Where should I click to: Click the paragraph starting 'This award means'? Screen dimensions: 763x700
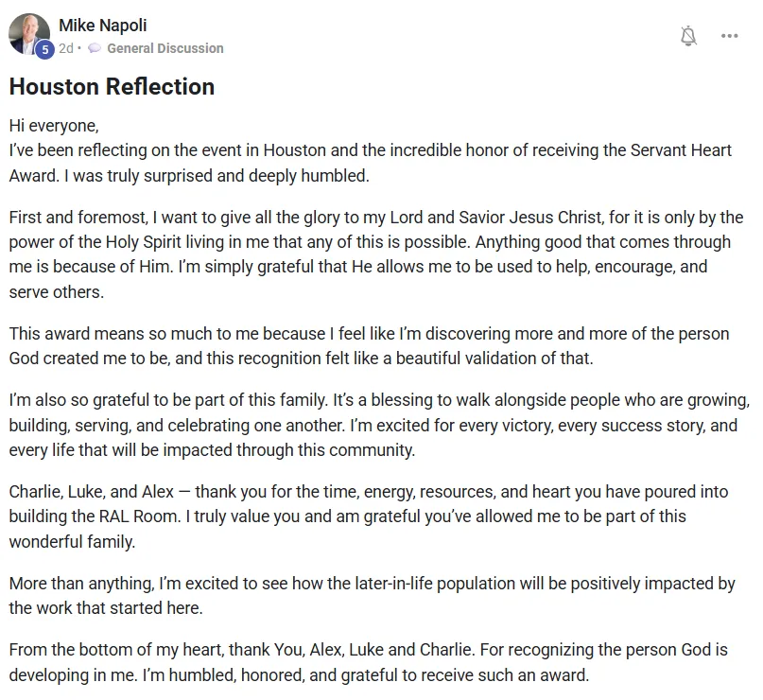point(370,345)
